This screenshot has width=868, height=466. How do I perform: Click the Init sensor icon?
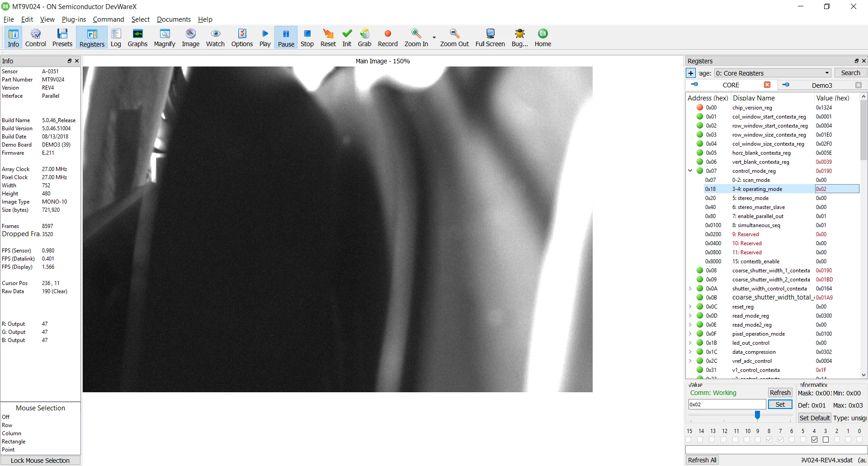347,38
